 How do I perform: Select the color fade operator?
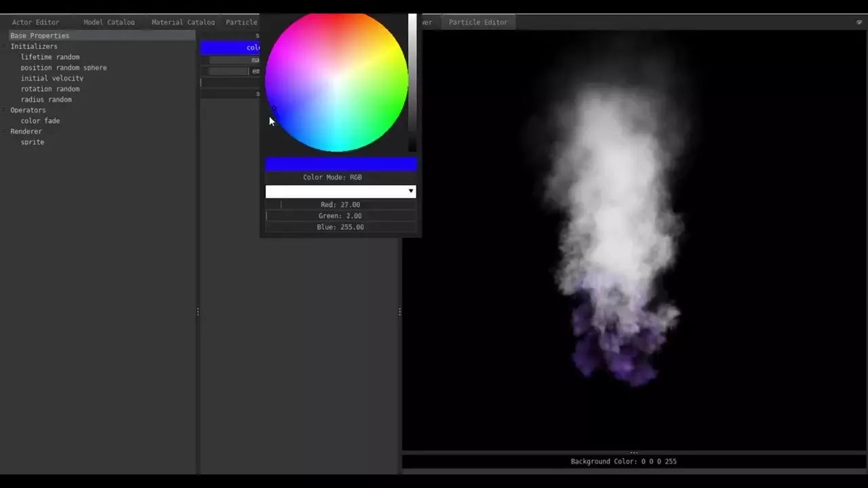pos(40,121)
